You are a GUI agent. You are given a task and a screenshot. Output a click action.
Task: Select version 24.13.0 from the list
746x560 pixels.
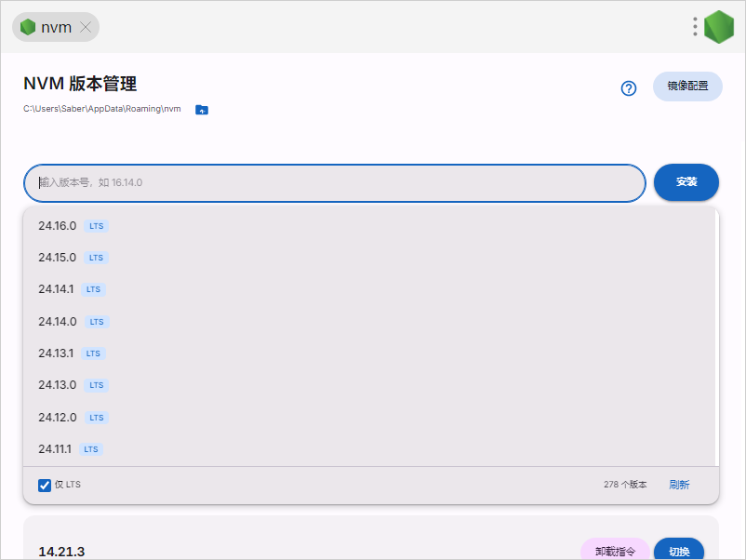pyautogui.click(x=369, y=385)
